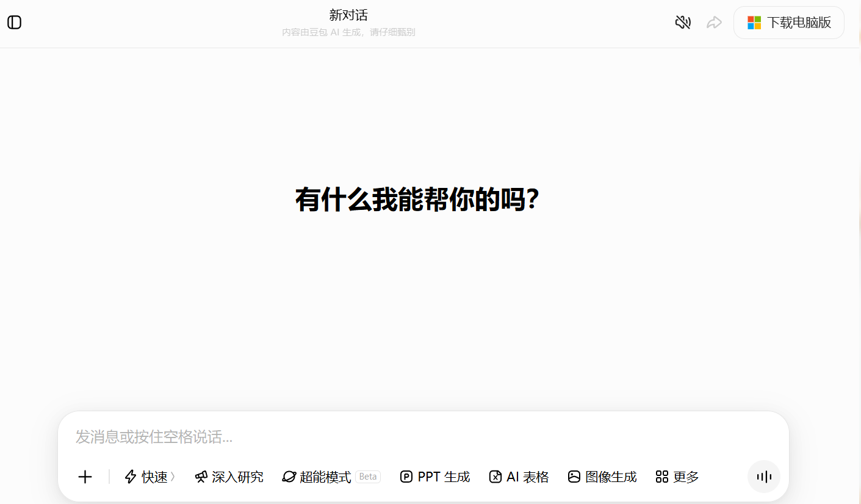Open the 更多 more tools menu
861x504 pixels.
(x=677, y=477)
